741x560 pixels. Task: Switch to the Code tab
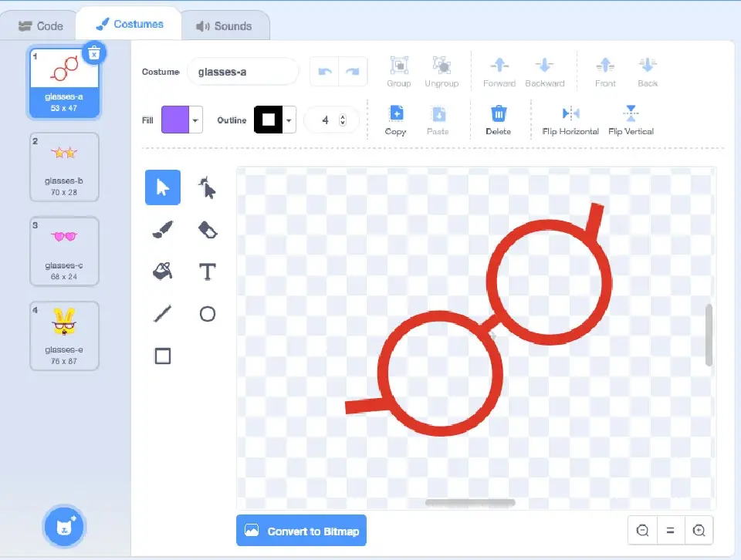pos(41,26)
